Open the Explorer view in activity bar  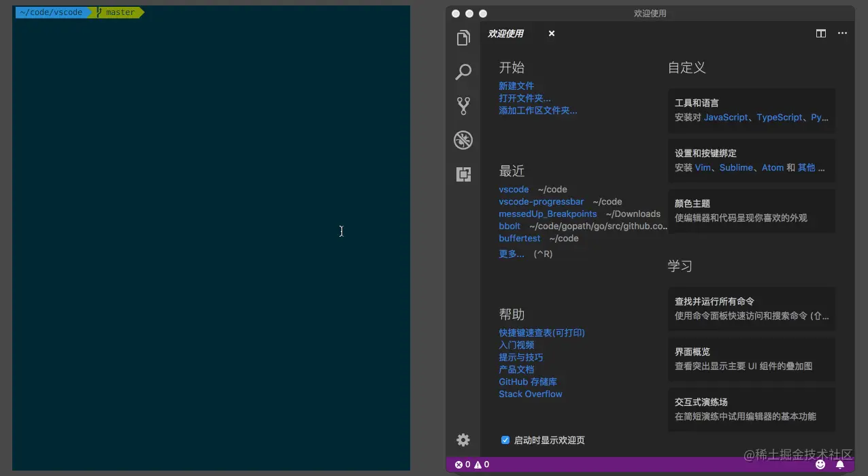463,38
